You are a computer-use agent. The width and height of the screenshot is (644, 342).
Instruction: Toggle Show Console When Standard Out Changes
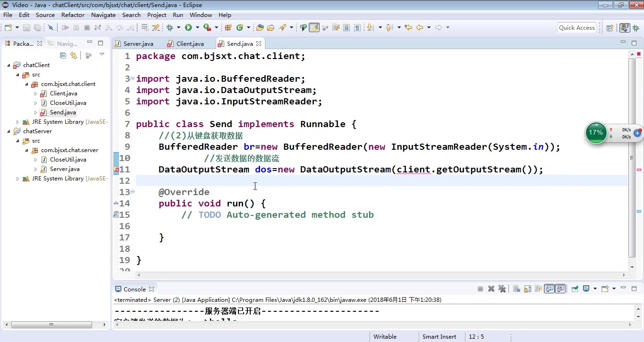(549, 289)
